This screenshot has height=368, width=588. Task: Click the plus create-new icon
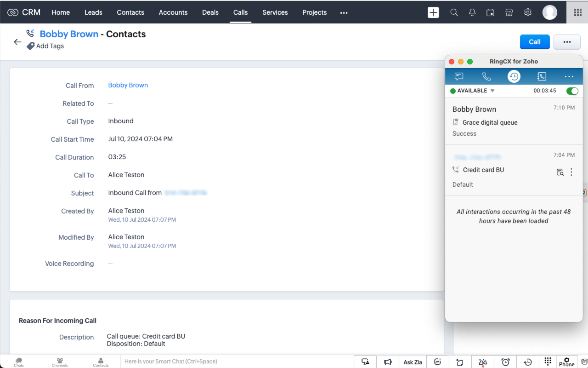point(433,12)
